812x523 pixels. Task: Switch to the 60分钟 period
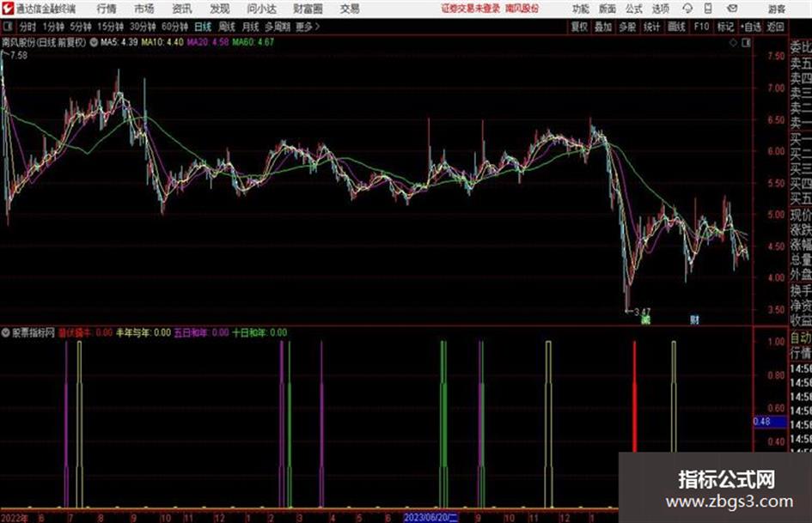point(174,27)
